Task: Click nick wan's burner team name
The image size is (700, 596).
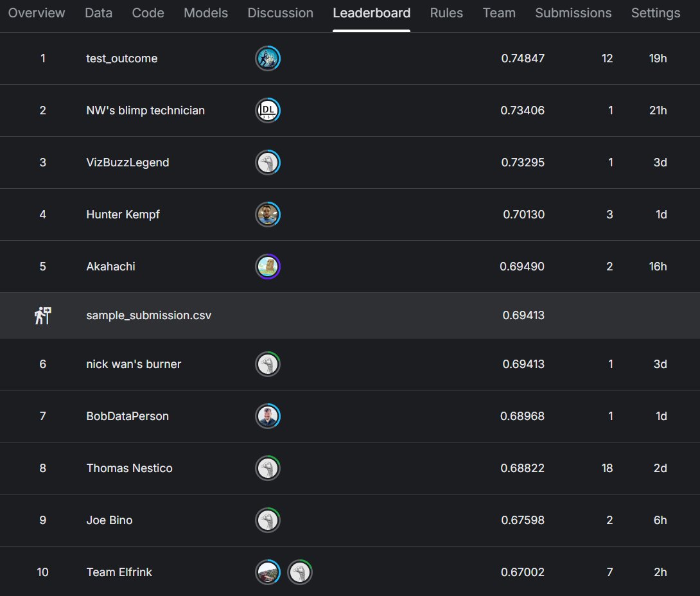Action: [134, 364]
